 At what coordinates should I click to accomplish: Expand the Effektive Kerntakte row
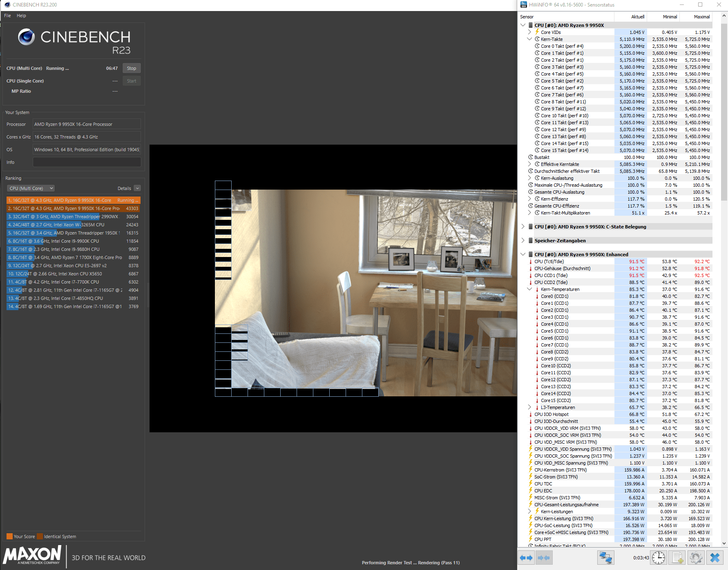[x=529, y=164]
